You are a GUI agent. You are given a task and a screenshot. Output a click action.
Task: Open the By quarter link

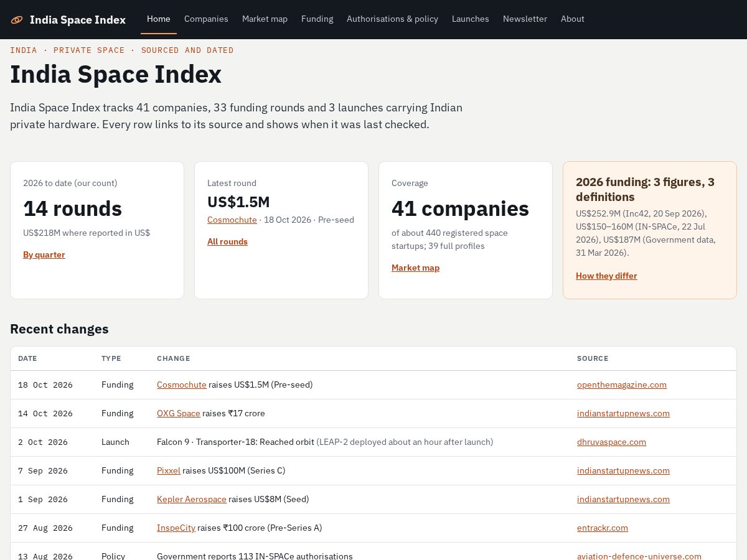(x=44, y=254)
